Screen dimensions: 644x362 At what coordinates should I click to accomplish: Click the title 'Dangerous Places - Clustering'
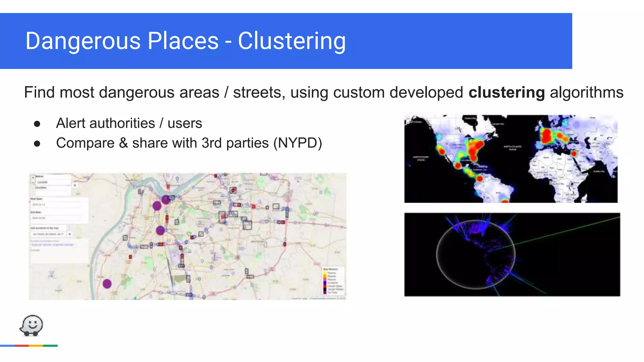pos(186,41)
